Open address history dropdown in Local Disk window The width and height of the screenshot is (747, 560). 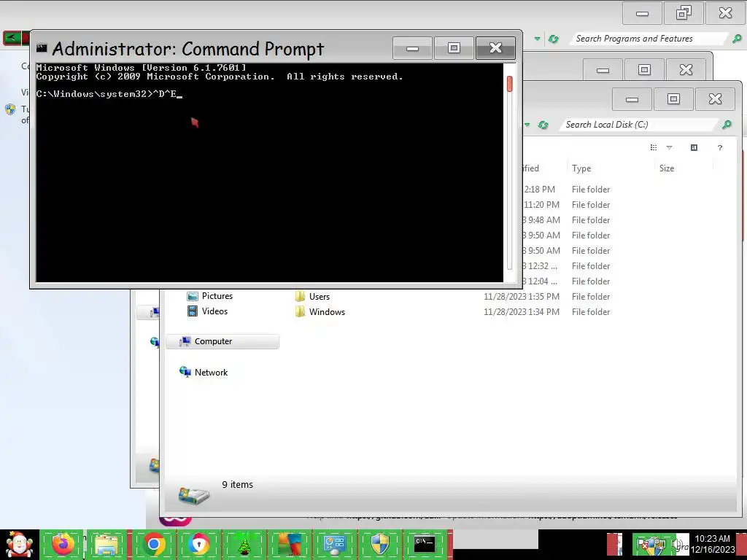(x=527, y=125)
